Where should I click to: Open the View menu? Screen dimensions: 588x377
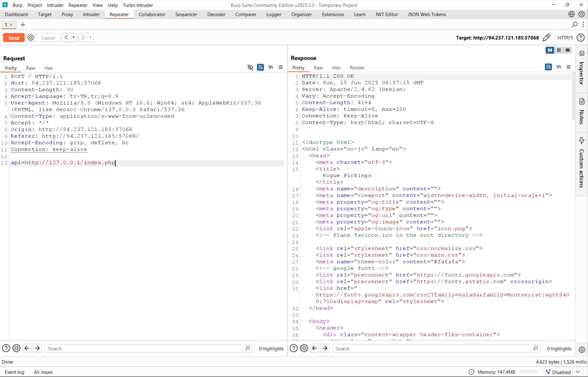tap(97, 5)
